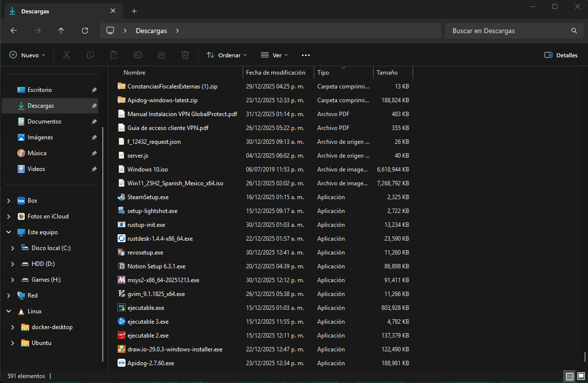Viewport: 588px width, 383px height.
Task: Collapse the Linux tree node
Action: (x=8, y=311)
